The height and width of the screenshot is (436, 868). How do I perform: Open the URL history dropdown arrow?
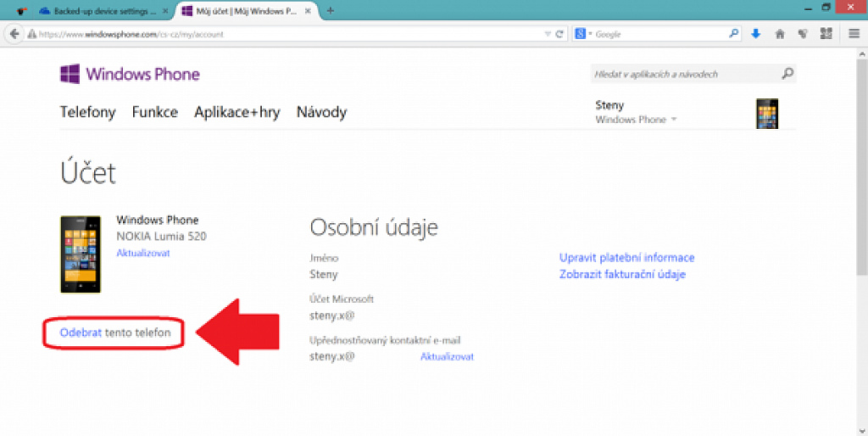pos(548,34)
